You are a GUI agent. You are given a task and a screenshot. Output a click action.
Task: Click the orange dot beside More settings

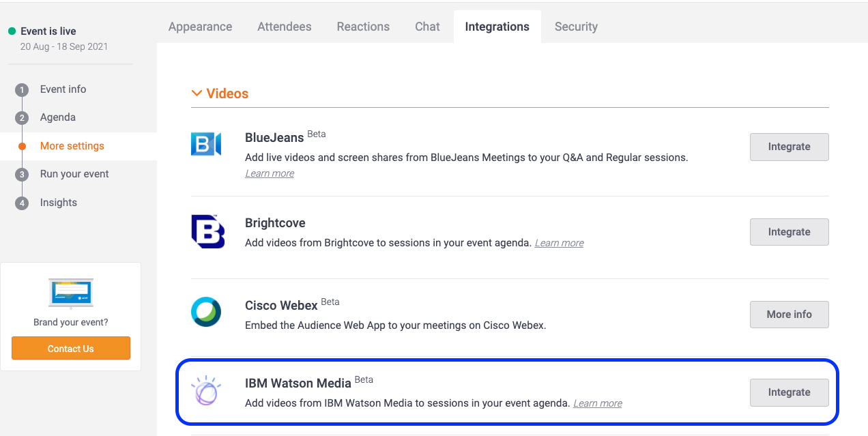22,146
